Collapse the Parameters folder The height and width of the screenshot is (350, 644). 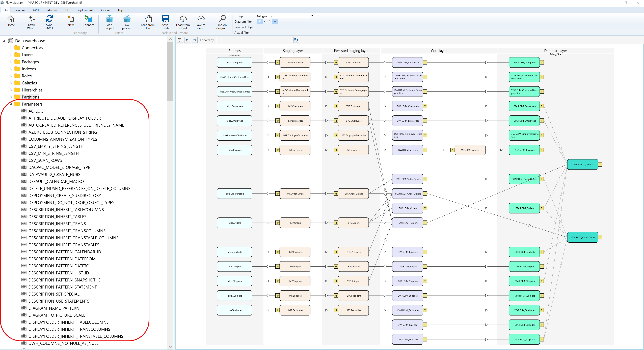pyautogui.click(x=11, y=104)
